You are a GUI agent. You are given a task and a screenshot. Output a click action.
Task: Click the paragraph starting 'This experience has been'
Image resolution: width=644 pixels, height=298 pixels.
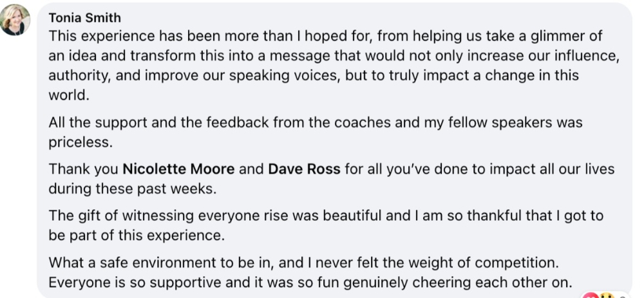click(x=334, y=66)
